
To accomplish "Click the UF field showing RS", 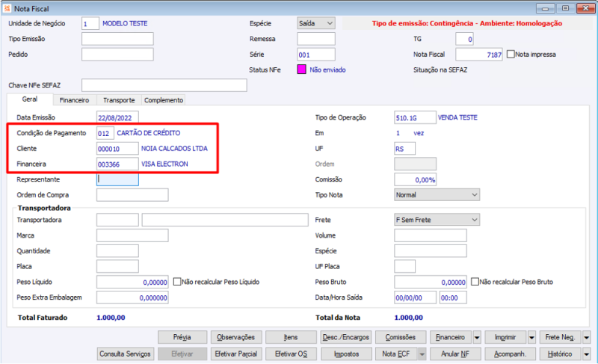I will click(404, 148).
